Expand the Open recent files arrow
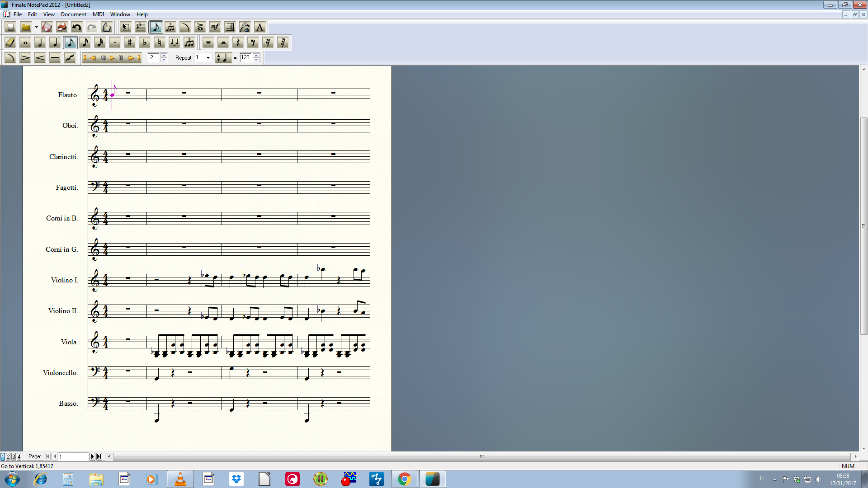This screenshot has width=868, height=488. [36, 28]
